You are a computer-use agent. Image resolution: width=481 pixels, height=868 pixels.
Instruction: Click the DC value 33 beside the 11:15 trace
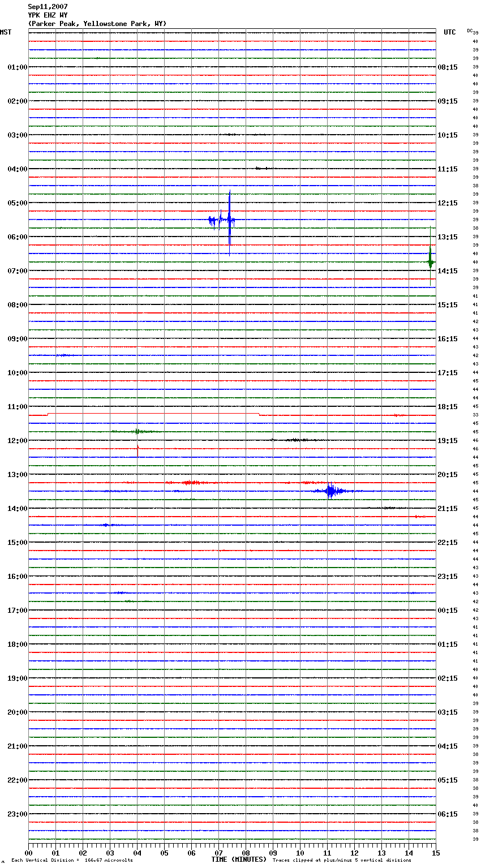click(x=475, y=415)
